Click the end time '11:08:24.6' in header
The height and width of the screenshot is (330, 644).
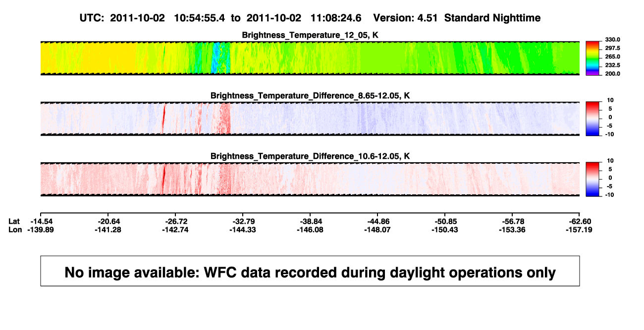coord(336,18)
